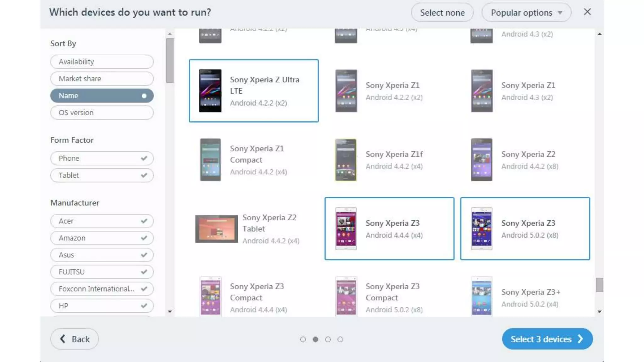The width and height of the screenshot is (644, 362).
Task: Click Sony Xperia Z1 Android 4.2.2 image
Action: point(346,91)
